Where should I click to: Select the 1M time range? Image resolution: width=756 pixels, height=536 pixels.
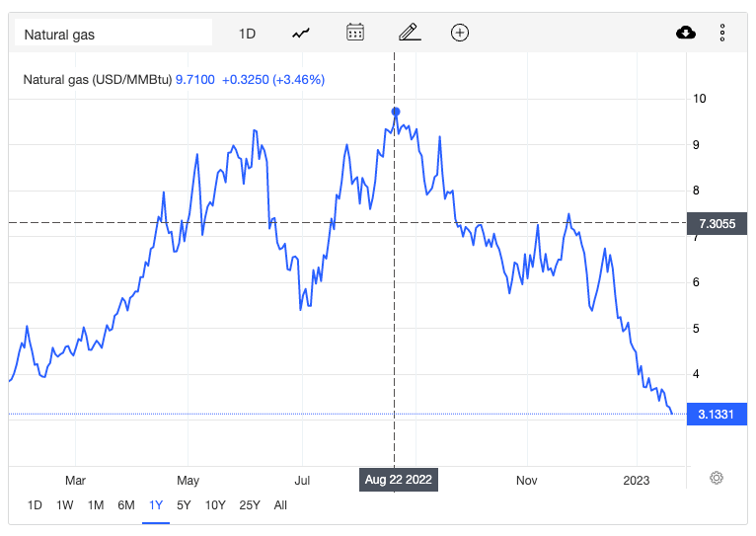(96, 505)
